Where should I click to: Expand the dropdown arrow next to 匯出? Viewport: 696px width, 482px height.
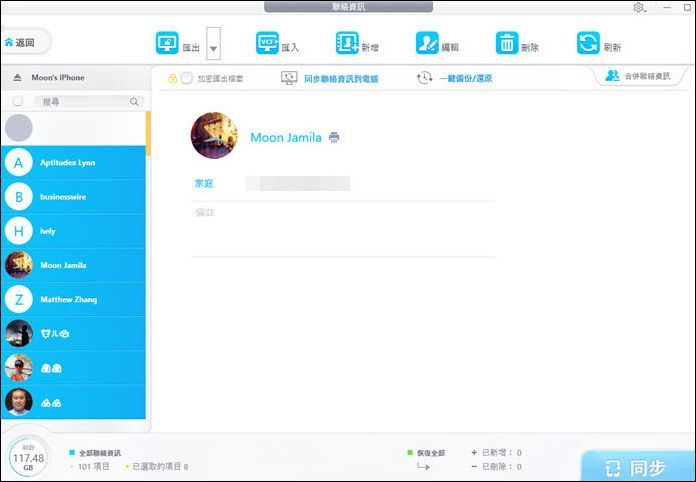(x=213, y=46)
